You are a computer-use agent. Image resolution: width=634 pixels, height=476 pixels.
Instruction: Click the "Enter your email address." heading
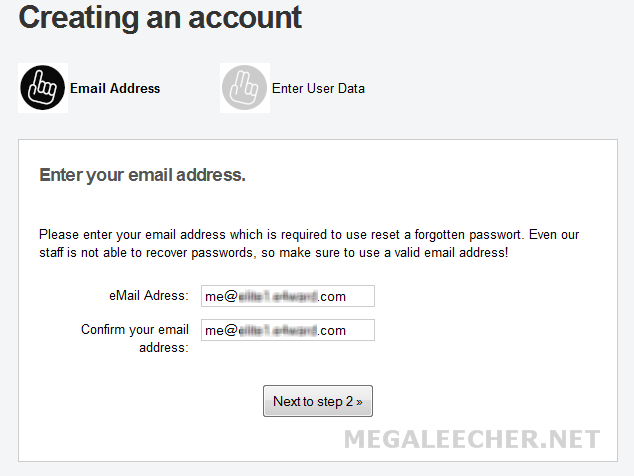[x=142, y=175]
